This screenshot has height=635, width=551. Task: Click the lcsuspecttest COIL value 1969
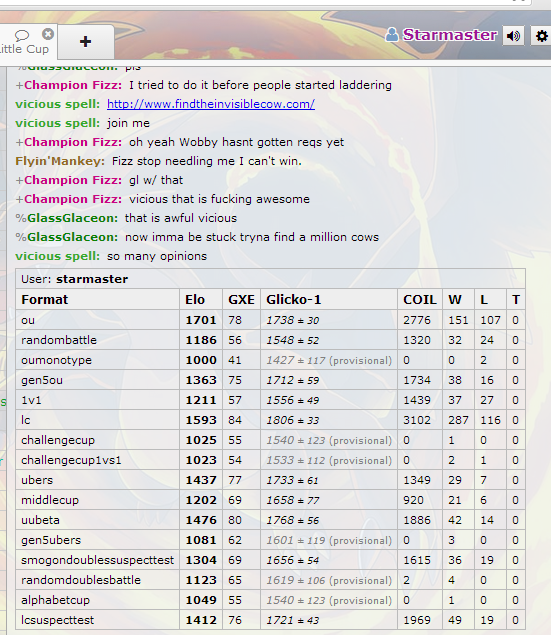[x=417, y=620]
